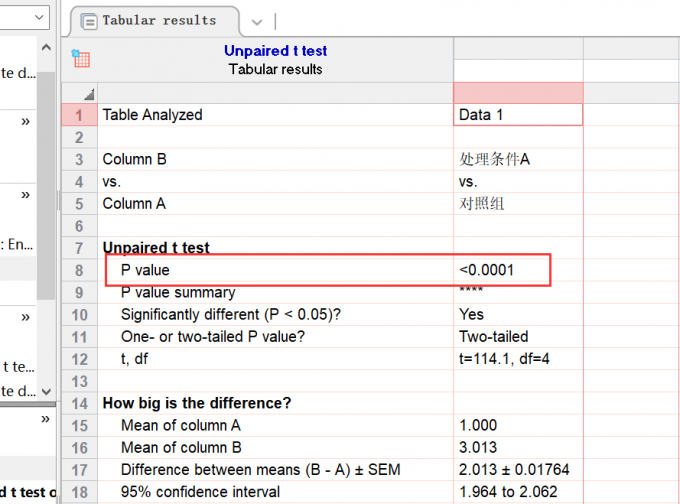Click the select-all corner triangle of the table

pos(88,93)
